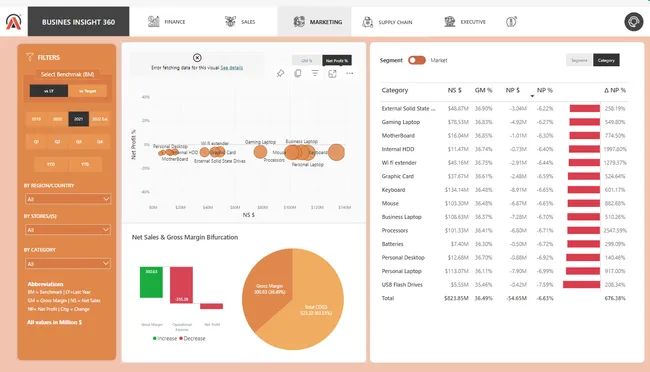This screenshot has width=650, height=372.
Task: Select quarter Q1 filter
Action: (36, 142)
